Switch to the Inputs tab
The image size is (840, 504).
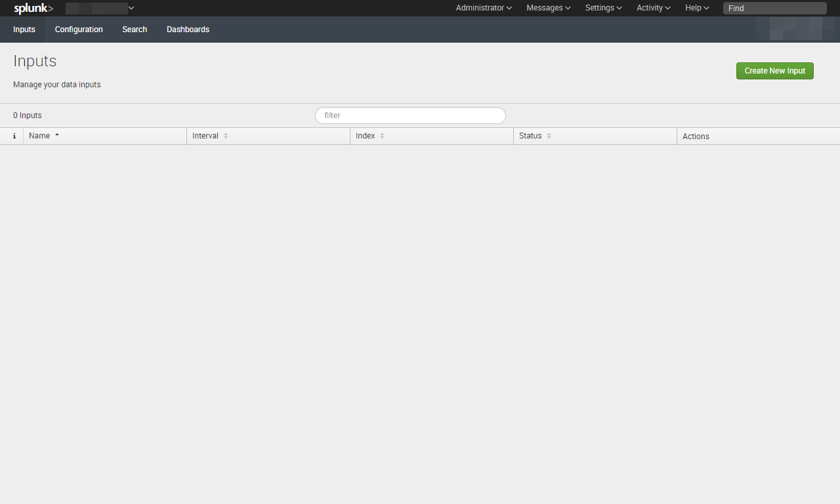[x=24, y=30]
